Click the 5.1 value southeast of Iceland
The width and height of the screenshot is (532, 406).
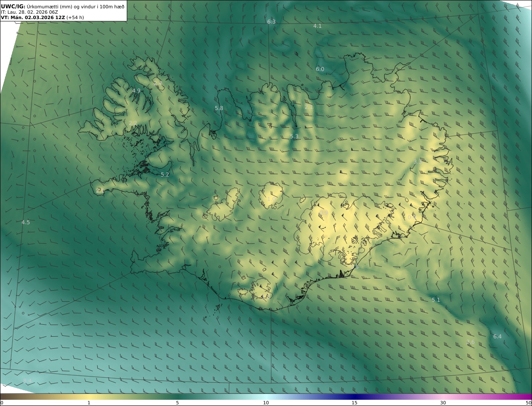pyautogui.click(x=436, y=300)
